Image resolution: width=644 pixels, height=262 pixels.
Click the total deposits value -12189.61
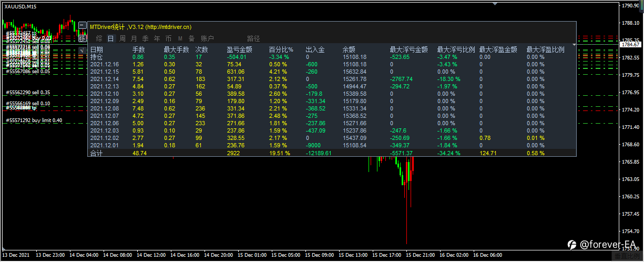[319, 153]
